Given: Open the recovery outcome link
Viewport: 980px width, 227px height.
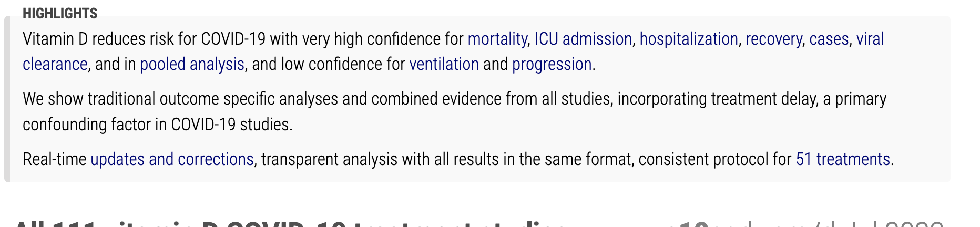Looking at the screenshot, I should click(774, 39).
